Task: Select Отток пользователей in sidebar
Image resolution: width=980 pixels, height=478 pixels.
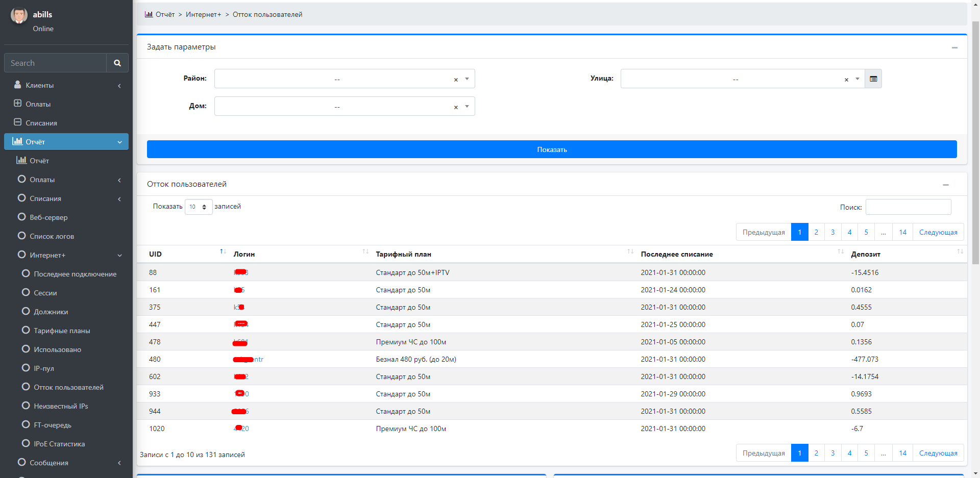Action: point(66,387)
